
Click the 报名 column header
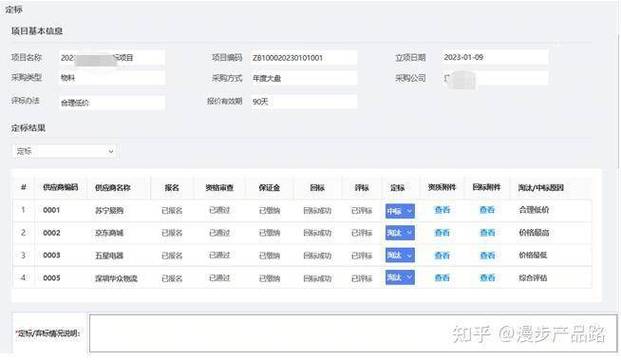(x=172, y=188)
